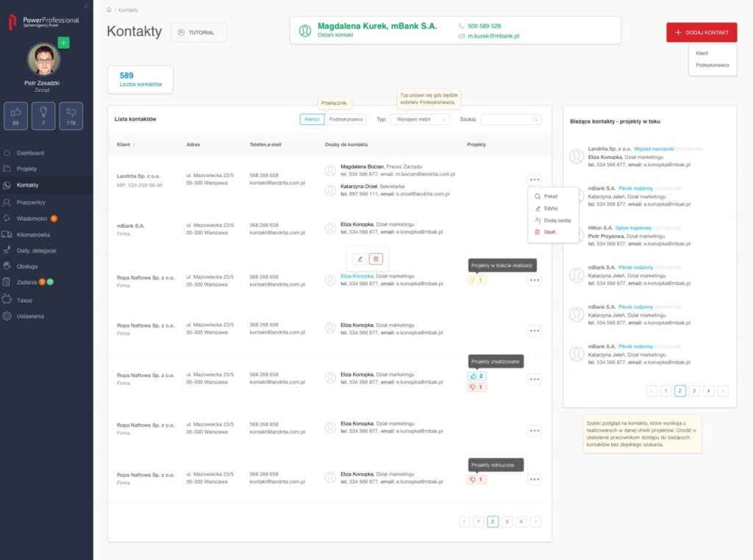This screenshot has width=753, height=560.
Task: Sort the list by the Klient column
Action: 126,145
